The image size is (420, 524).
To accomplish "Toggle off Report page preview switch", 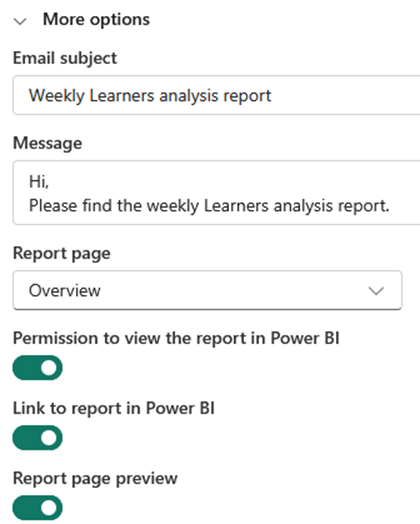I will click(x=37, y=508).
